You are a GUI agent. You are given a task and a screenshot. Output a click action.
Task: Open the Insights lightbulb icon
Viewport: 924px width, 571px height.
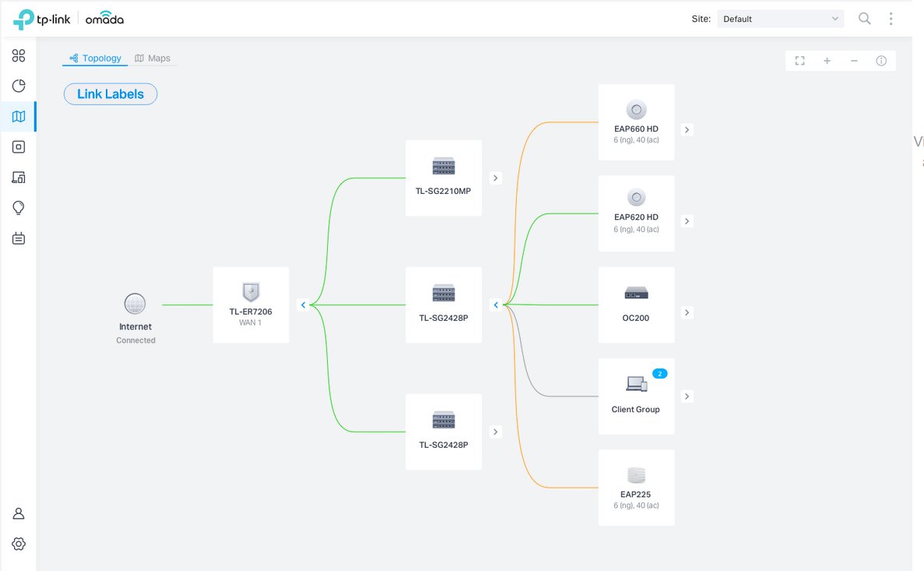click(19, 208)
